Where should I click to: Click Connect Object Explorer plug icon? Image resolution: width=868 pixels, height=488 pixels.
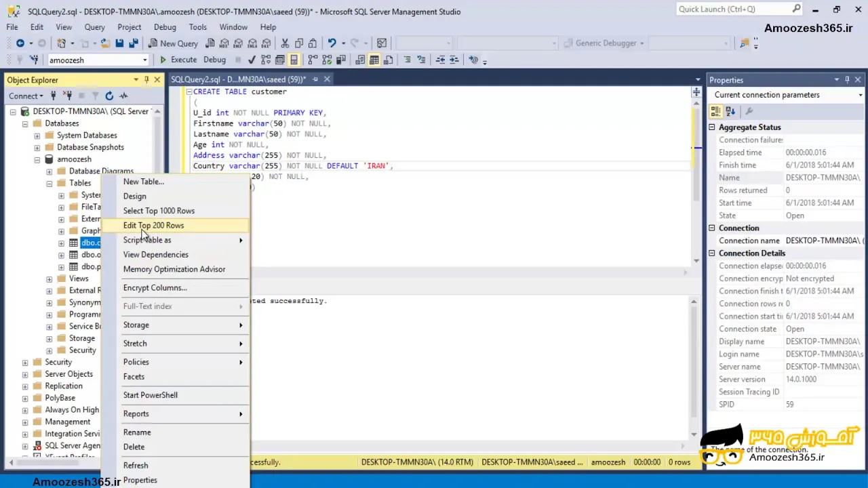click(54, 96)
